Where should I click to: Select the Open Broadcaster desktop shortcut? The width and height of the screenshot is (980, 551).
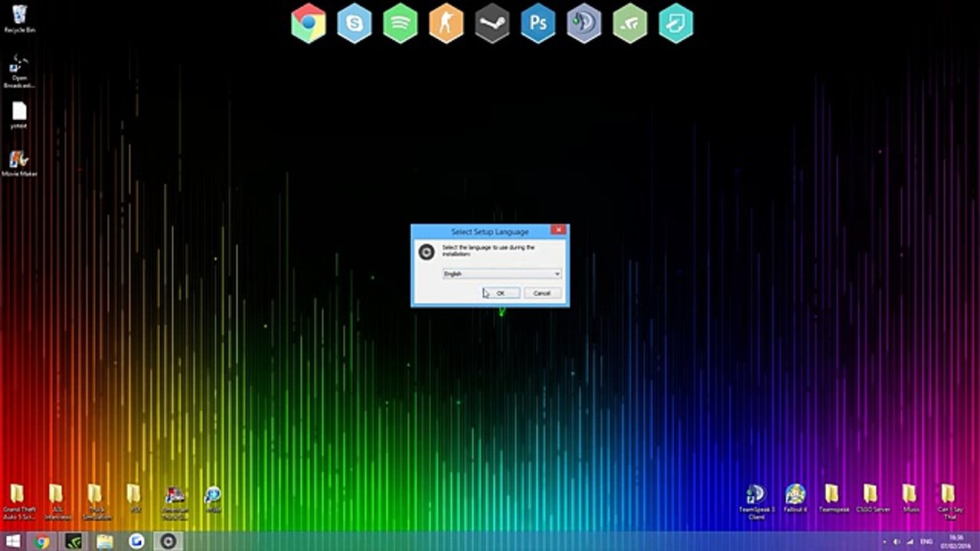click(x=19, y=72)
